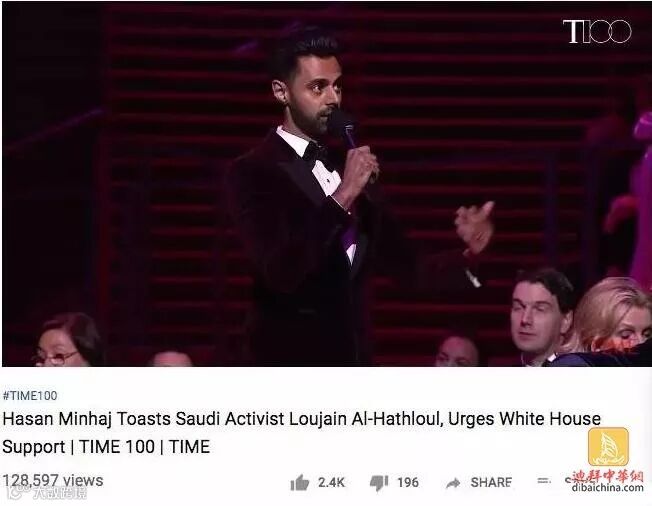The image size is (652, 506).
Task: Click the microphone held by the speaker
Action: click(344, 129)
